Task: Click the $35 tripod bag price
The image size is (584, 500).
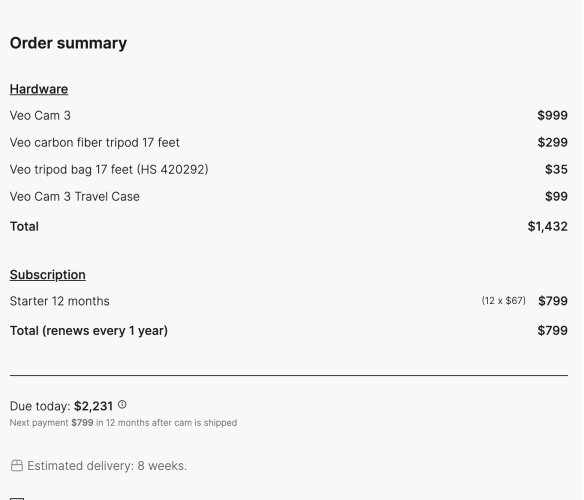Action: pyautogui.click(x=556, y=170)
